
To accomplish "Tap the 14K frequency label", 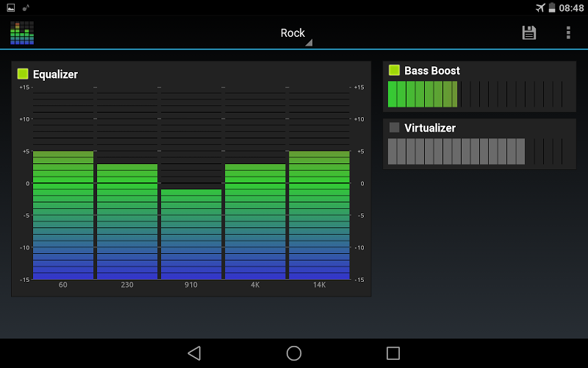I will pos(319,285).
